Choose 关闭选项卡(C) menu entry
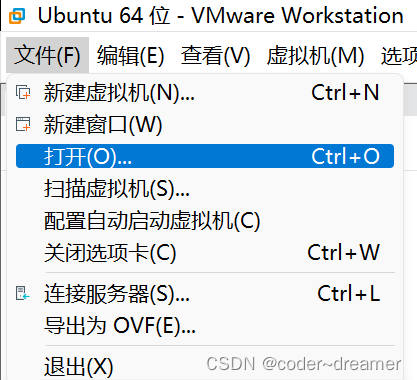Screen dimensions: 417x380 205,252
